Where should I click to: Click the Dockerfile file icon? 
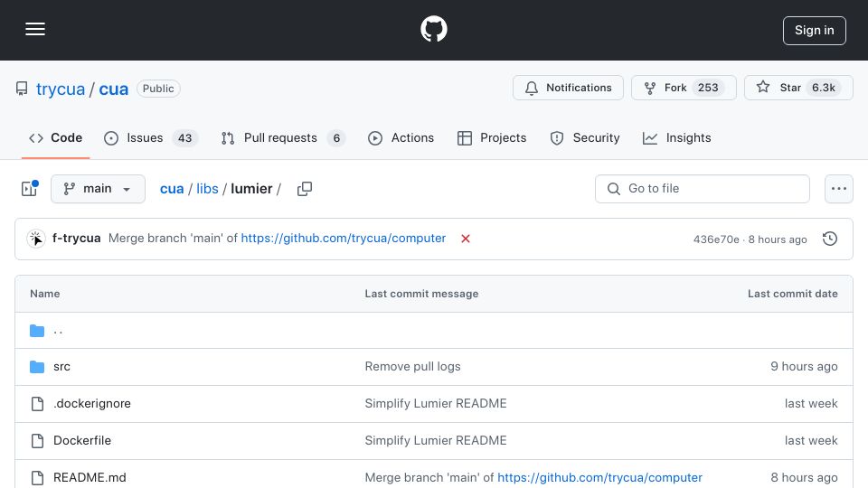pos(37,441)
